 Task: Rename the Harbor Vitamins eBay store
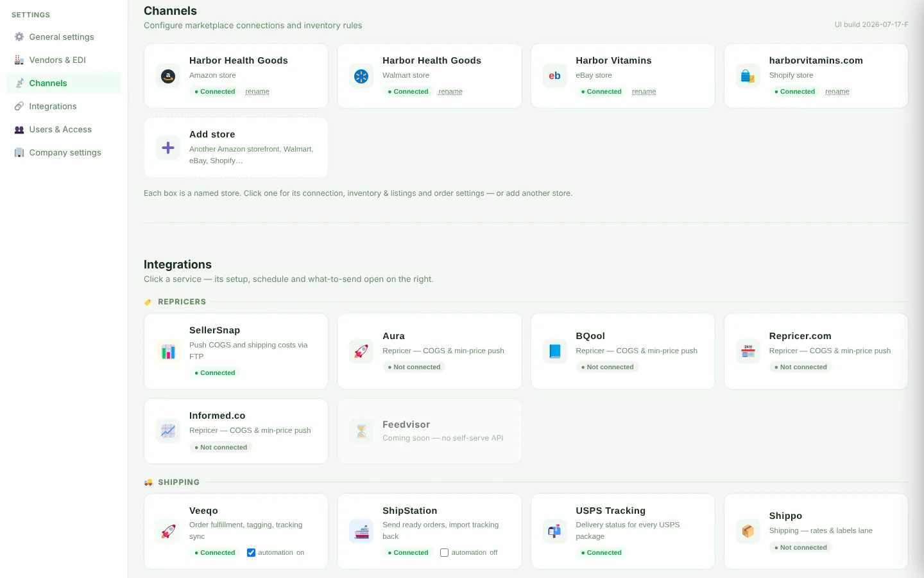pos(644,92)
